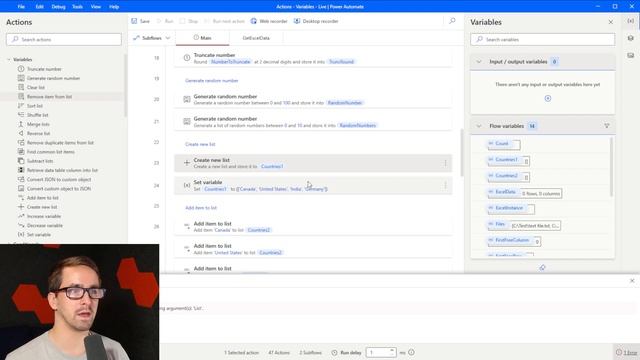The width and height of the screenshot is (640, 360).
Task: Click the Decrease variable action icon
Action: [21, 225]
